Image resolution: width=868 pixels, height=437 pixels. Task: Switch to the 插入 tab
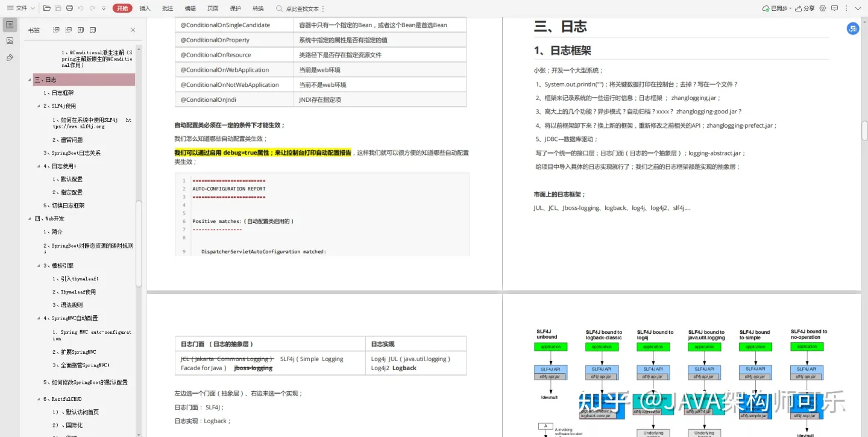145,8
